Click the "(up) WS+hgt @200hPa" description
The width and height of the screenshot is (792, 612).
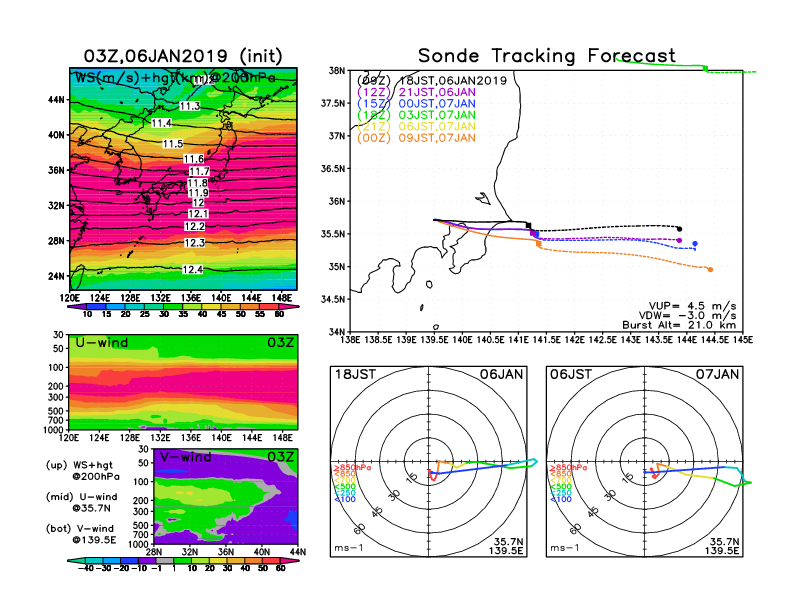[82, 471]
